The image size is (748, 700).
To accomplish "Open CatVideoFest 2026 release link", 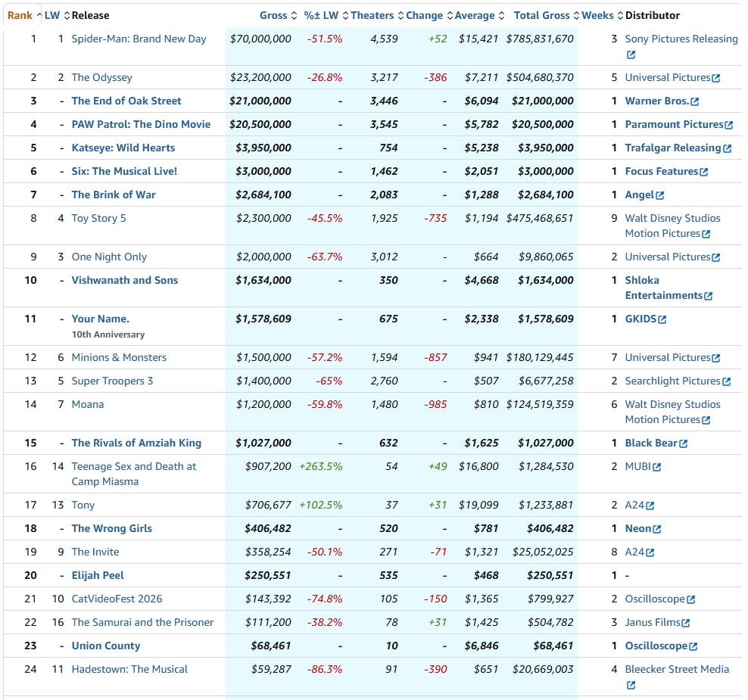I will point(117,599).
